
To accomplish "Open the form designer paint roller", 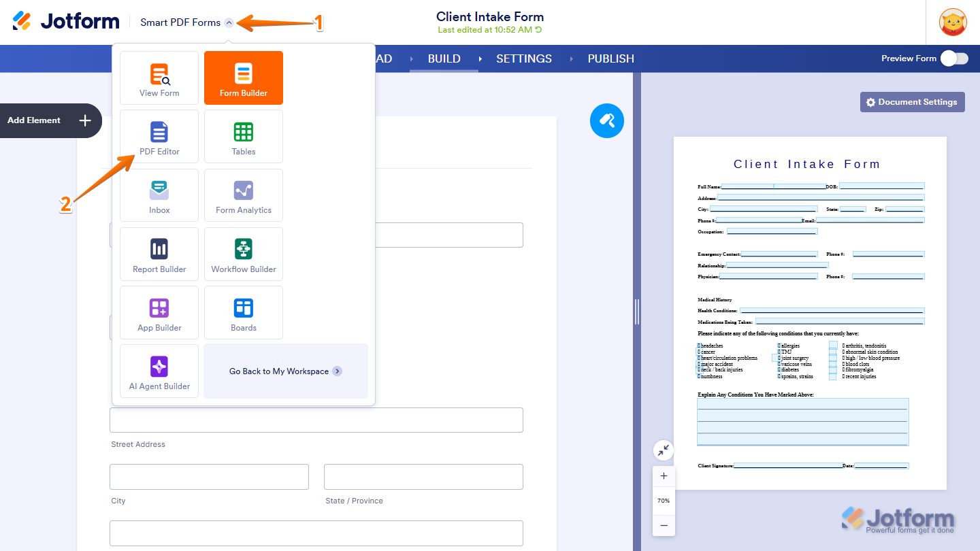I will (x=607, y=121).
